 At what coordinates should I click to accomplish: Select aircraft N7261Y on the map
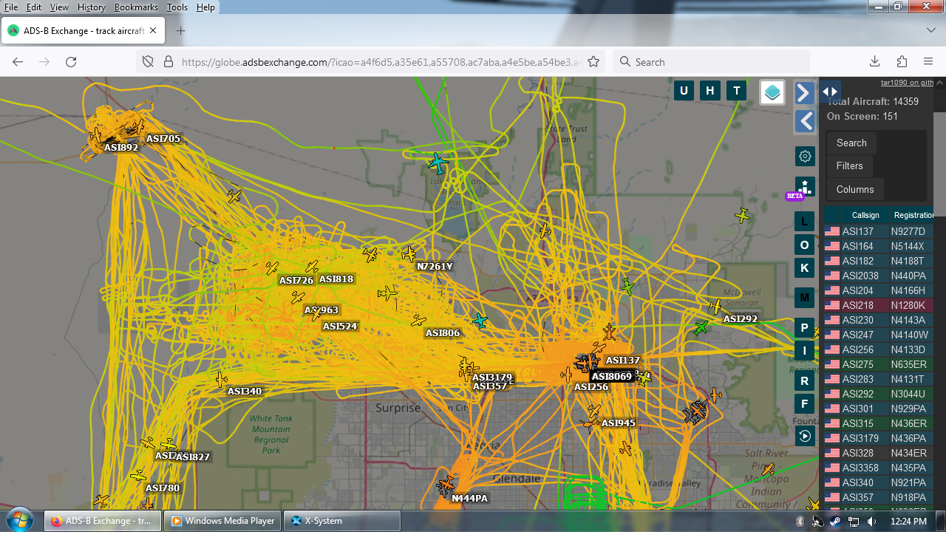[x=409, y=255]
